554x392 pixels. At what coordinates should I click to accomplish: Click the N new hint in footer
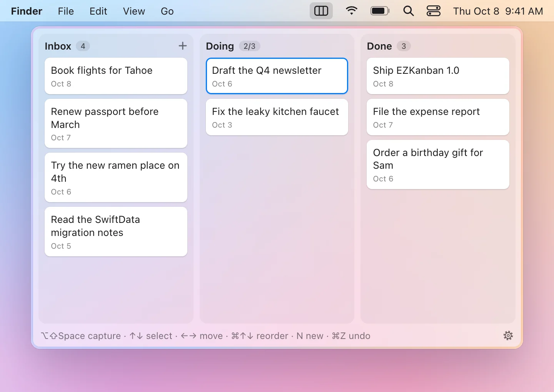[310, 336]
